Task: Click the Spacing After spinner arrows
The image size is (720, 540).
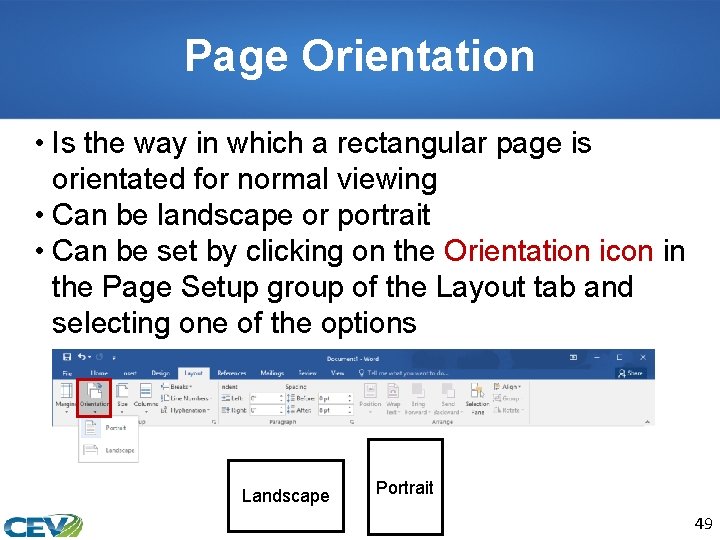Action: 350,410
